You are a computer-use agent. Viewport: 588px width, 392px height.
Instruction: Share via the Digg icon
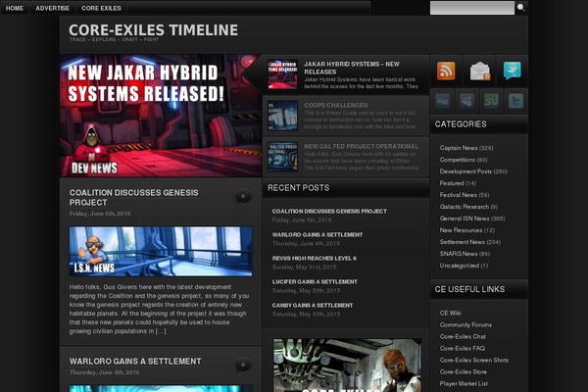[x=443, y=101]
